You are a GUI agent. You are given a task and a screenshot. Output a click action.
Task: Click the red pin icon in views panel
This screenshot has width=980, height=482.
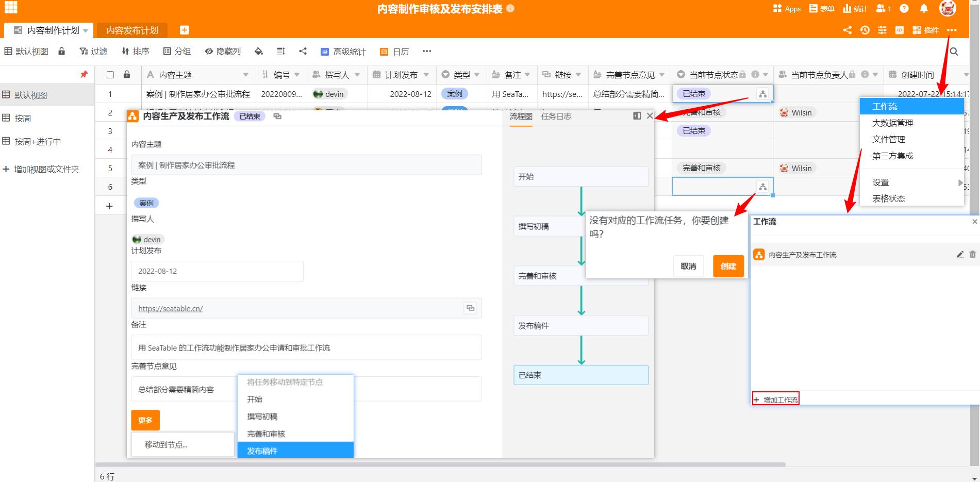point(84,74)
